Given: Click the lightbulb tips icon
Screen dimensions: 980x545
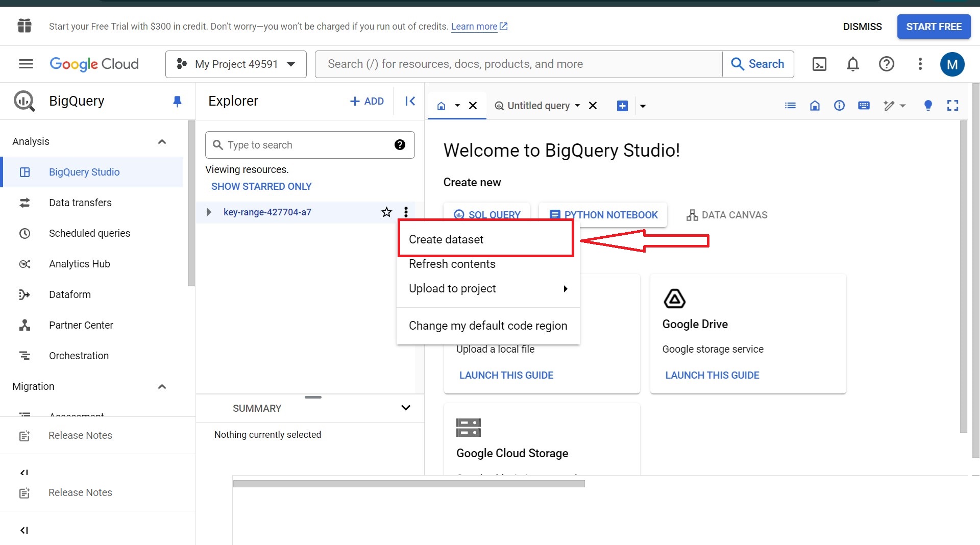Looking at the screenshot, I should (x=928, y=106).
